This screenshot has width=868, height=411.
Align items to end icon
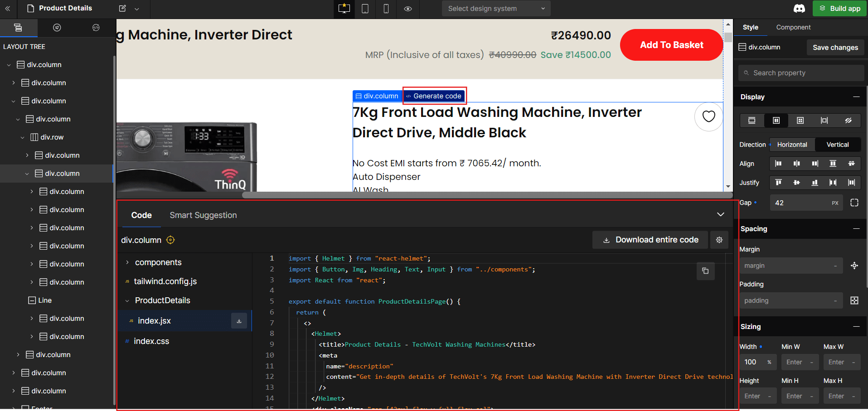(x=815, y=164)
